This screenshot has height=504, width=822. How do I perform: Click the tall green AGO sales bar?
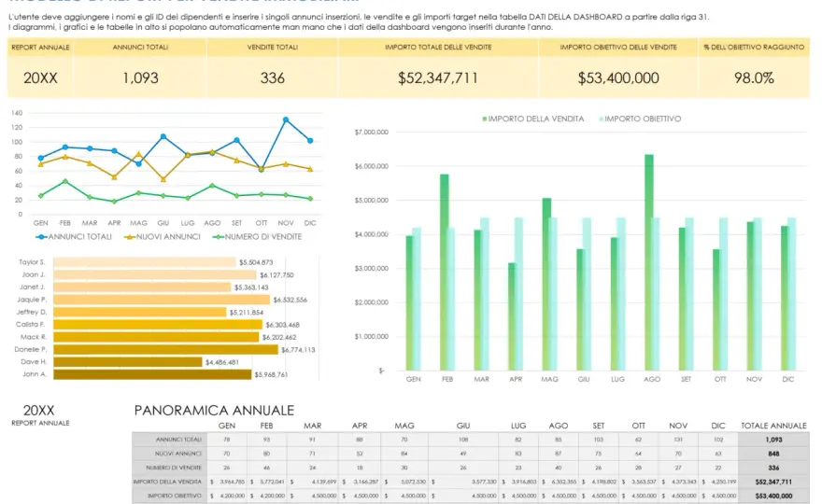(x=648, y=262)
